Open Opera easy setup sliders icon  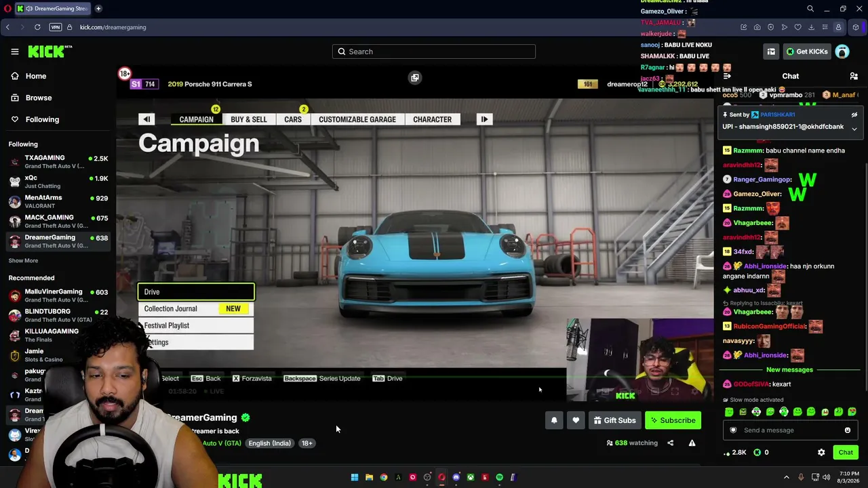(825, 27)
